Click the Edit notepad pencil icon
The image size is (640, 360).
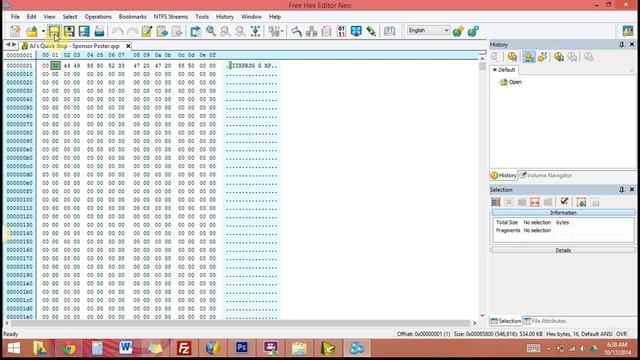point(147,31)
